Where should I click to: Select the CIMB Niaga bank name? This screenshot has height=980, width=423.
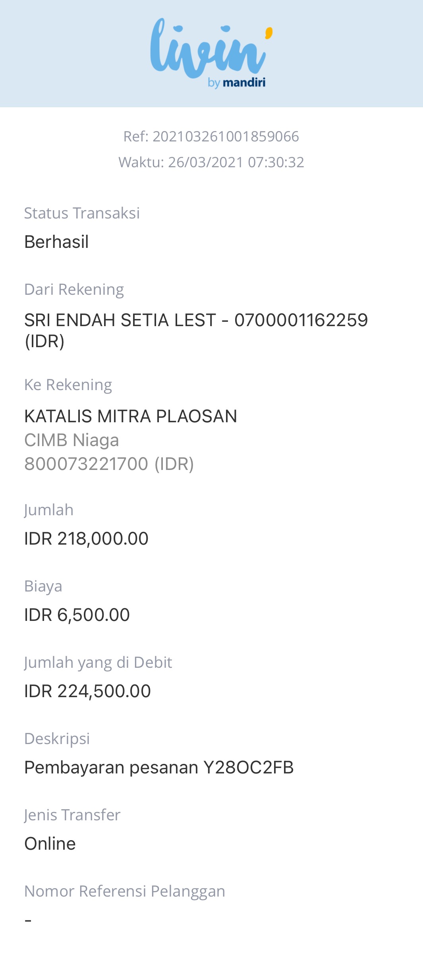click(x=71, y=440)
